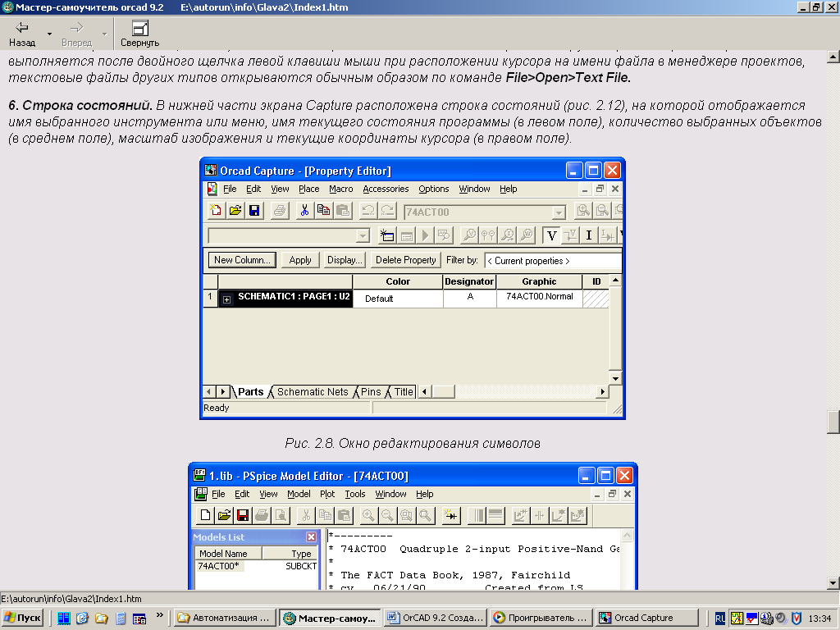Click red Save icon in PSpice Model Editor
The height and width of the screenshot is (630, 840).
(243, 515)
